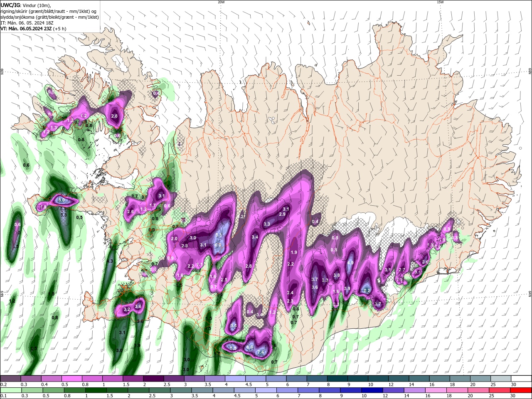The height and width of the screenshot is (399, 532).
Task: Select snow-scale swatch for 18–20 mm
Action: (460, 379)
